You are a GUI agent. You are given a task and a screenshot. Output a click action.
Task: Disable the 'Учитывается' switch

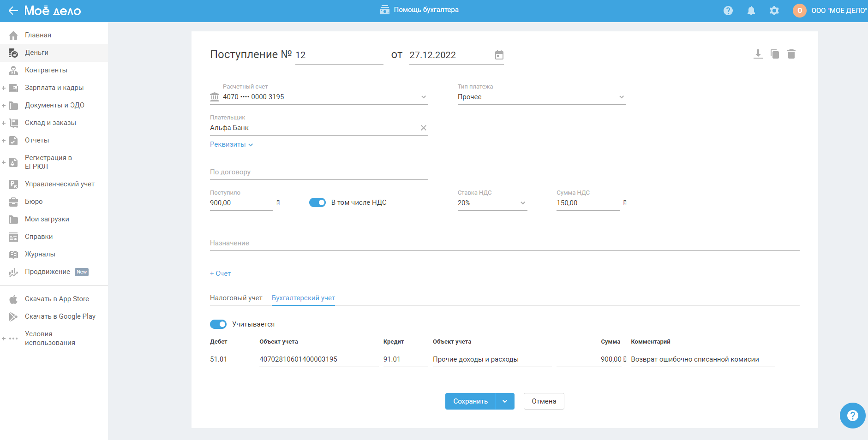click(x=218, y=324)
